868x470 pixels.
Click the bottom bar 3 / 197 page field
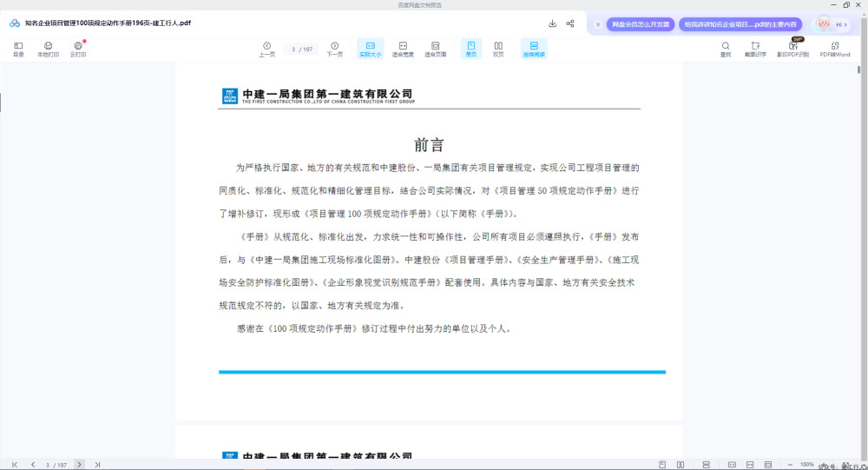coord(56,465)
